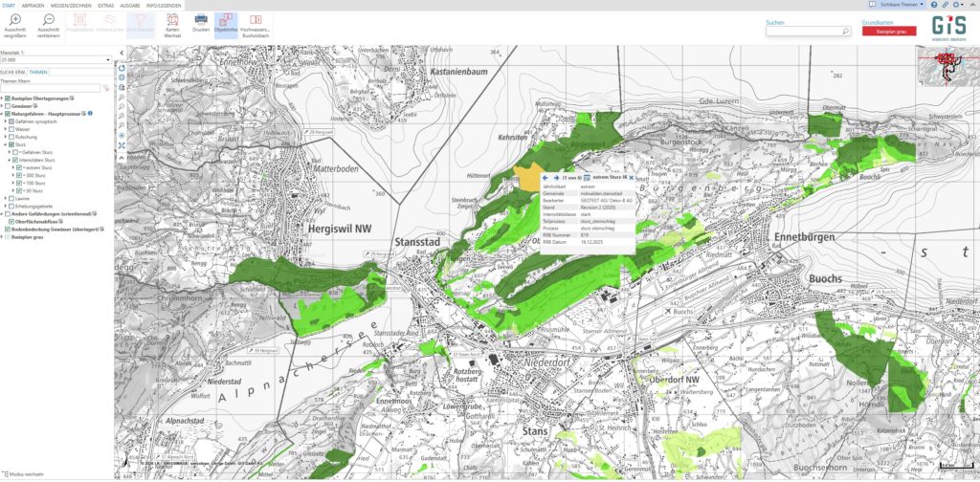Open the SUCHE ERW. panel tab
This screenshot has height=482, width=980.
tap(12, 72)
